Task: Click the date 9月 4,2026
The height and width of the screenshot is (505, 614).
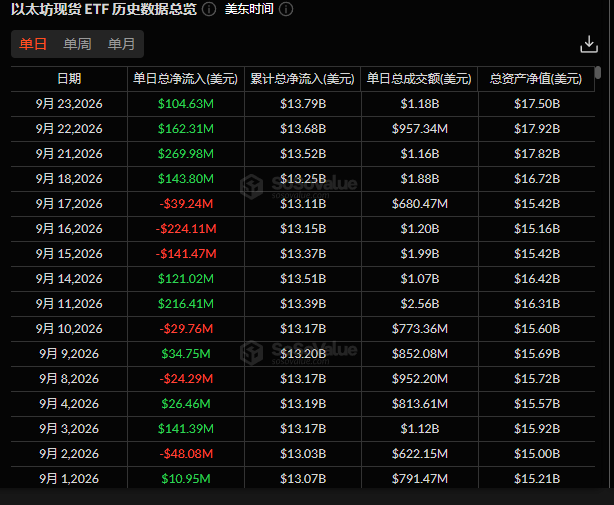Action: coord(69,404)
